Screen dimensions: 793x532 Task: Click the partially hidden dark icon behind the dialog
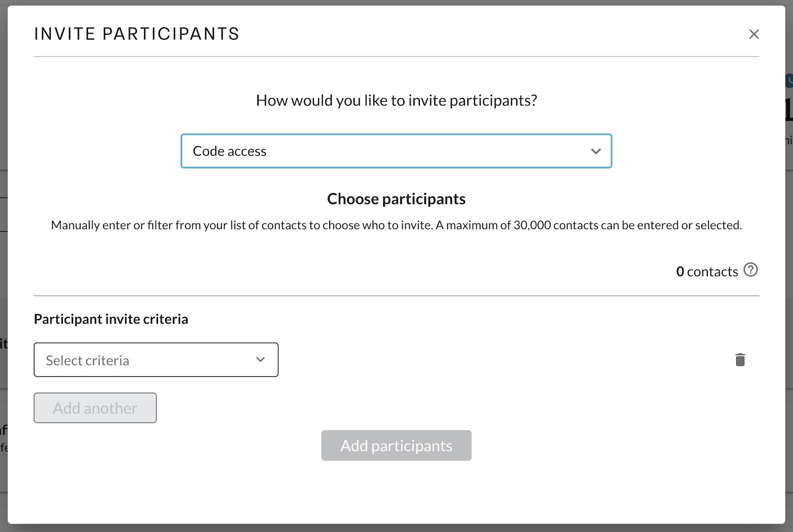pyautogui.click(x=790, y=81)
